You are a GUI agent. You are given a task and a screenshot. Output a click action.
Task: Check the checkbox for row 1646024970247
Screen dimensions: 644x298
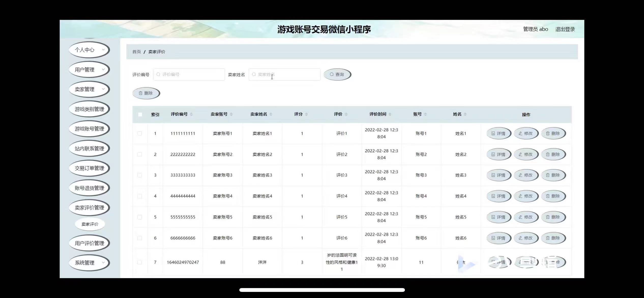pyautogui.click(x=140, y=262)
